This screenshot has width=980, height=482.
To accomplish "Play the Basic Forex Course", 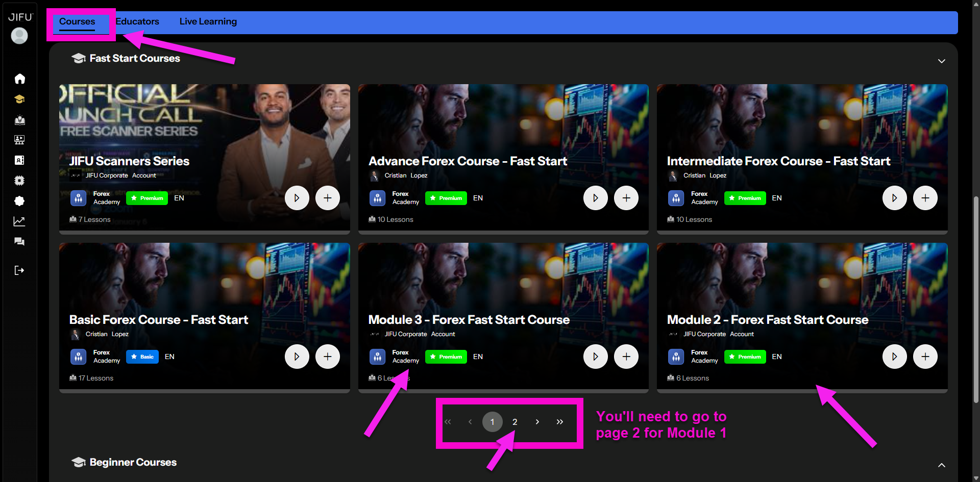I will point(297,357).
